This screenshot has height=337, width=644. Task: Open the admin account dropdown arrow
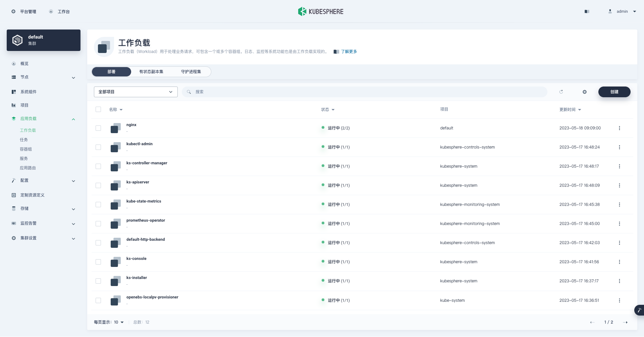(635, 11)
